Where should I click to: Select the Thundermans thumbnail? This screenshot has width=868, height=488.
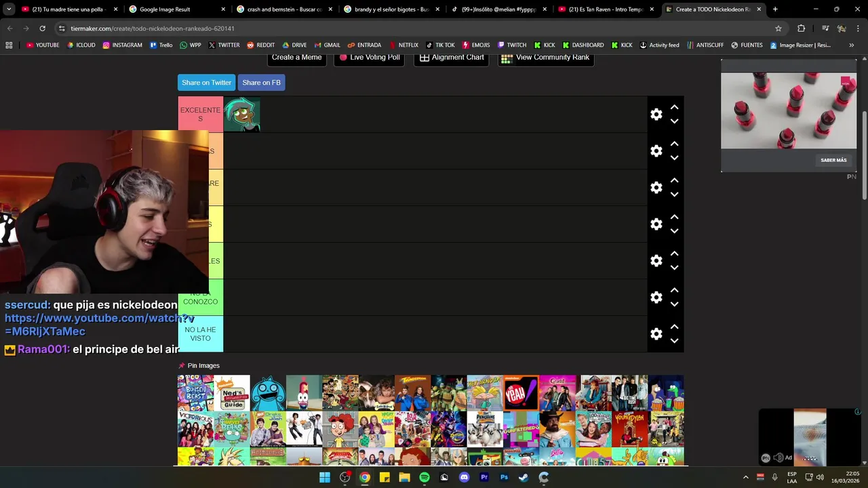pyautogui.click(x=412, y=393)
